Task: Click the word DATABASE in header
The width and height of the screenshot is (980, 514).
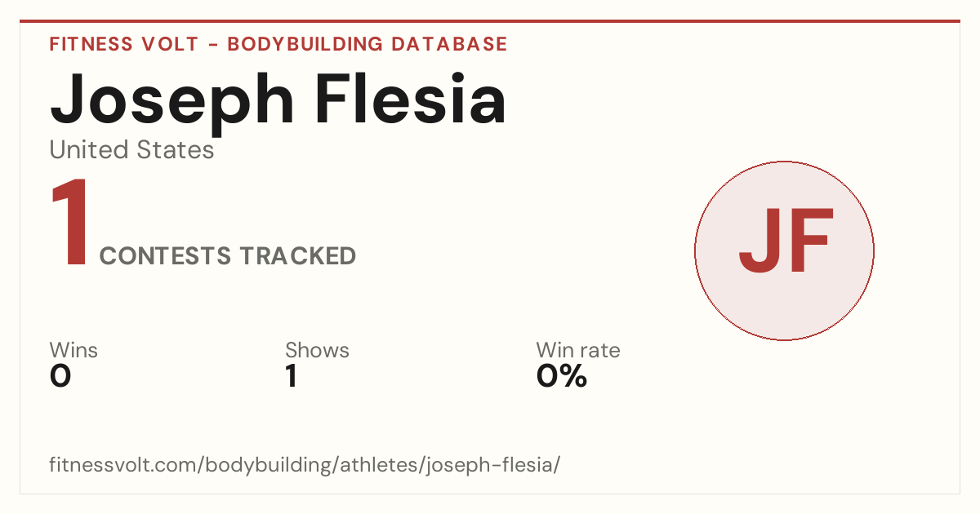Action: pyautogui.click(x=449, y=44)
